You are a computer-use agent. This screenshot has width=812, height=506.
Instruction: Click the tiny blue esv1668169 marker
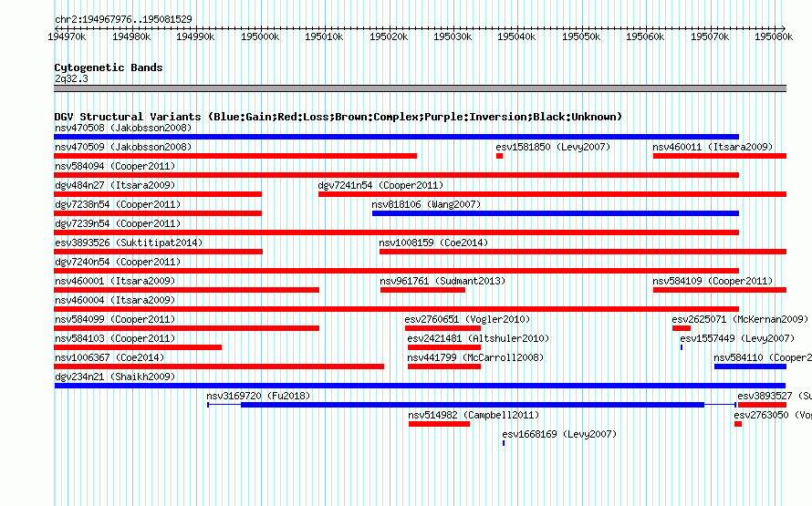[504, 443]
